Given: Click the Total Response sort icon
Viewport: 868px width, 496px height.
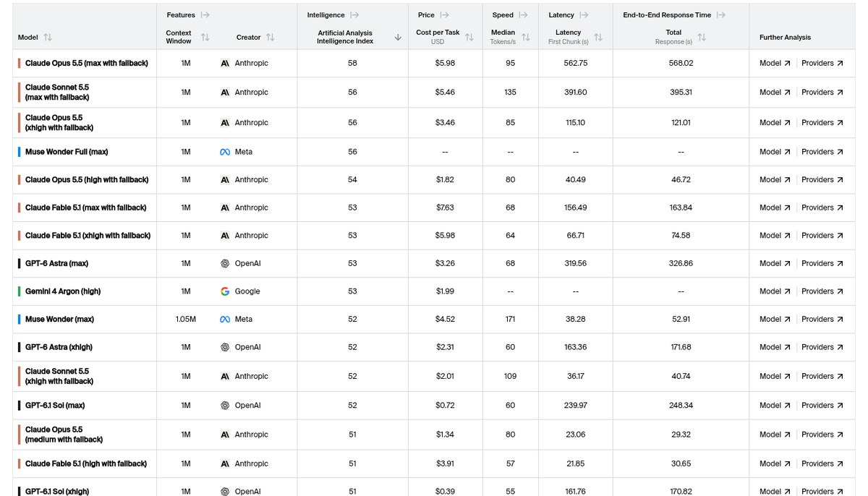Looking at the screenshot, I should tap(702, 38).
